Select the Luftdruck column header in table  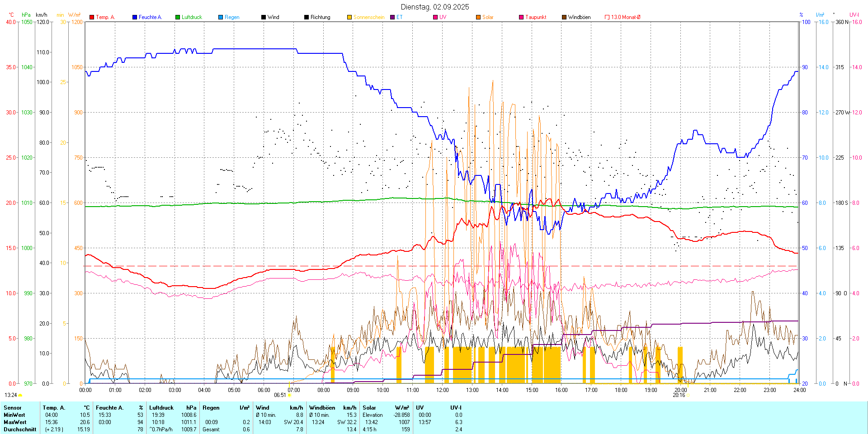point(161,408)
